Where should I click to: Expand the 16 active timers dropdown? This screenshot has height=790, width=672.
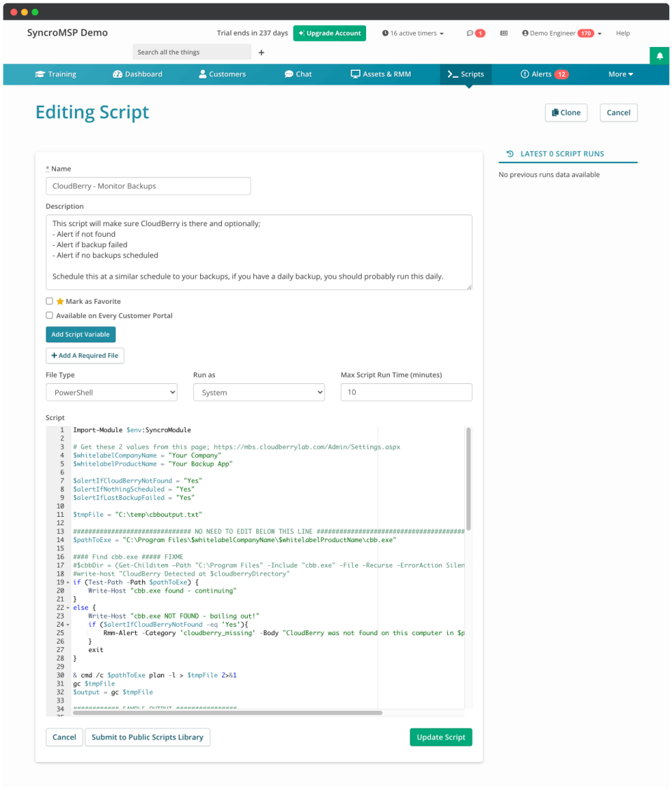pos(412,33)
